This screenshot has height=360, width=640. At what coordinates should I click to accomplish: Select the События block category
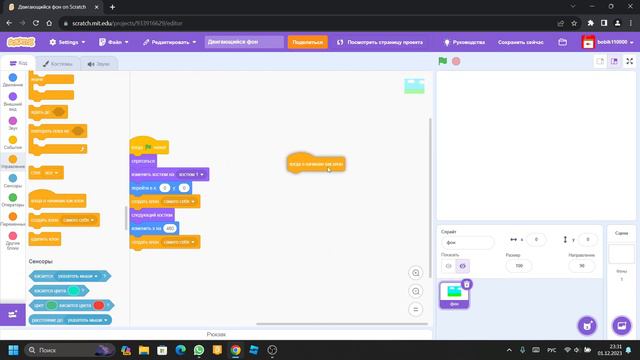tap(13, 142)
